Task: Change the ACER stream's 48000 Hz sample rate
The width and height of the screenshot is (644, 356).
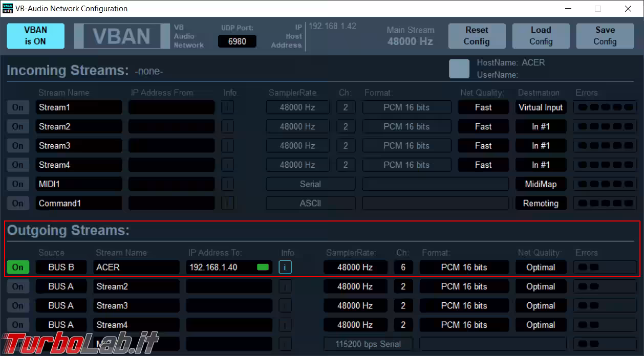Action: coord(355,267)
